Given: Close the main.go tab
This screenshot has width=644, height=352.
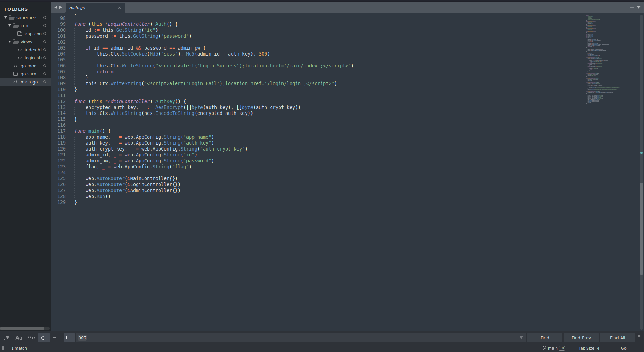Looking at the screenshot, I should click(119, 8).
